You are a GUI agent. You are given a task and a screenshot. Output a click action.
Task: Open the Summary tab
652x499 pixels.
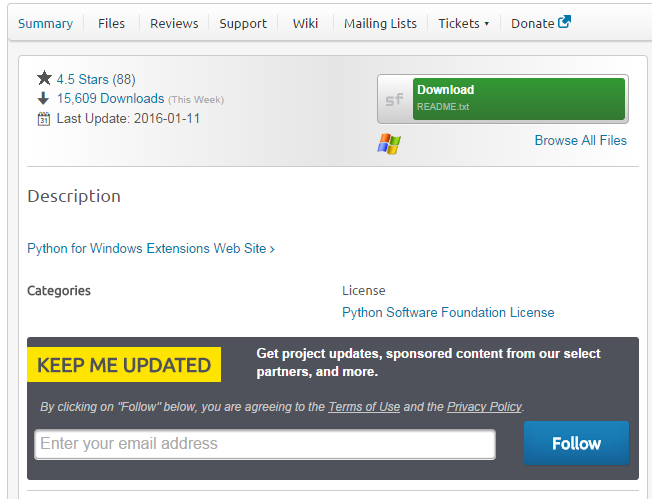click(x=45, y=24)
